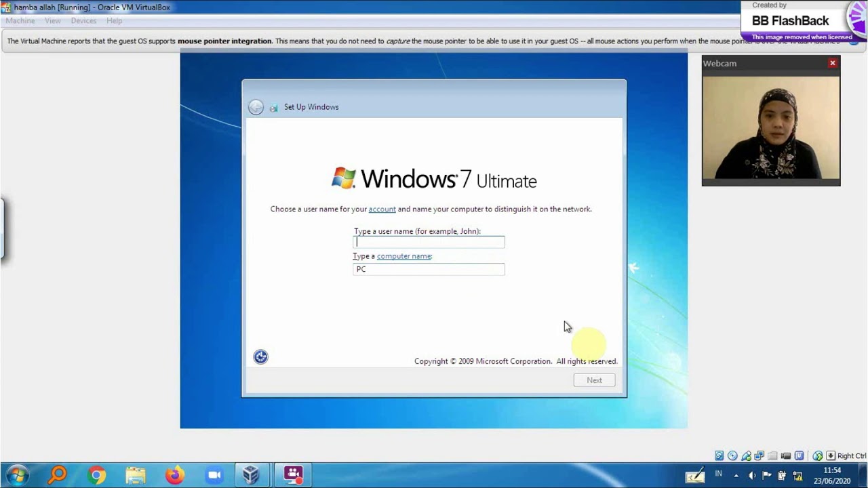Click the Show Desktop strip beside the clock
This screenshot has height=488, width=868.
coord(863,475)
